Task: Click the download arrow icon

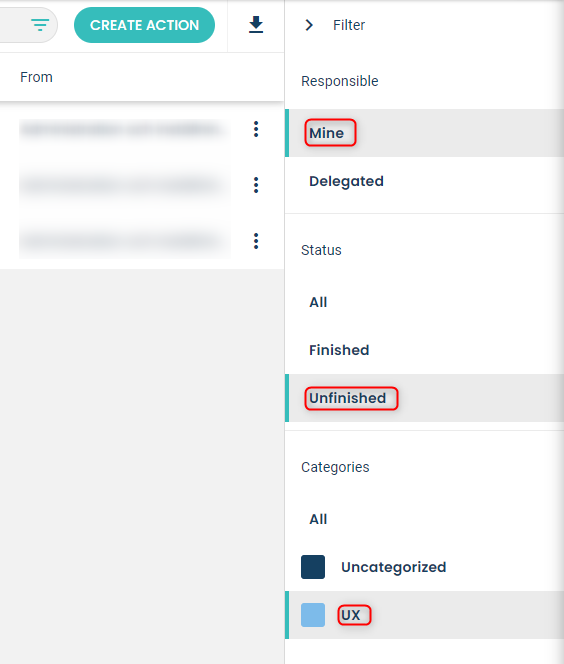Action: click(256, 25)
